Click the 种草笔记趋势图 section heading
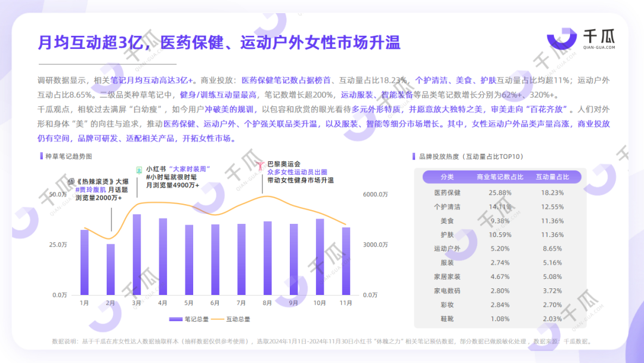Viewport: 644px width, 363px height. [69, 156]
